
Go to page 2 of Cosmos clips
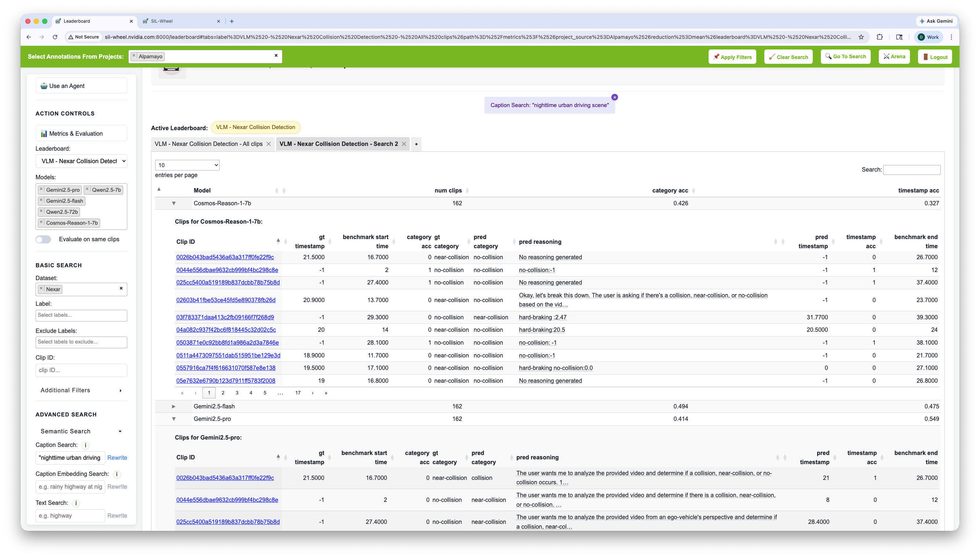coord(223,393)
